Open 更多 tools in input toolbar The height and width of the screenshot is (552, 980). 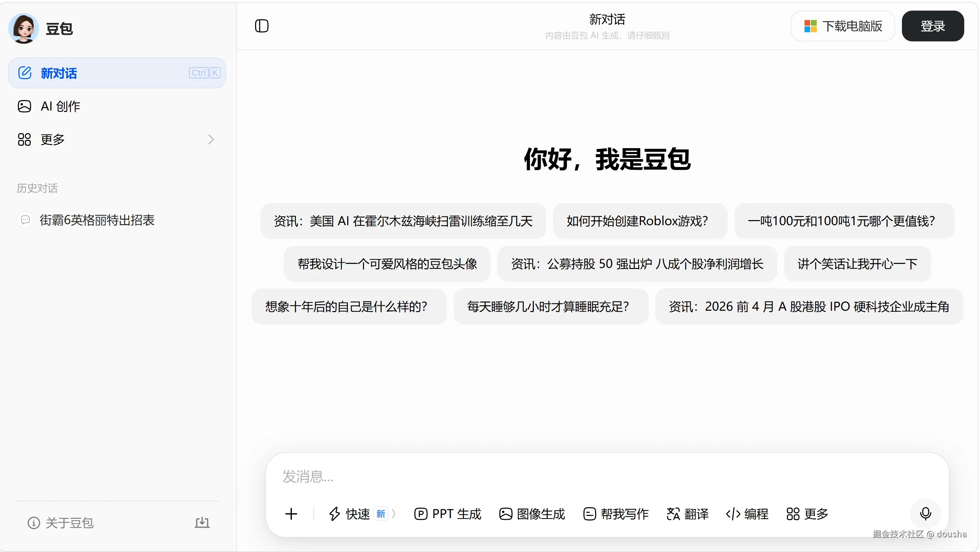[x=807, y=514]
